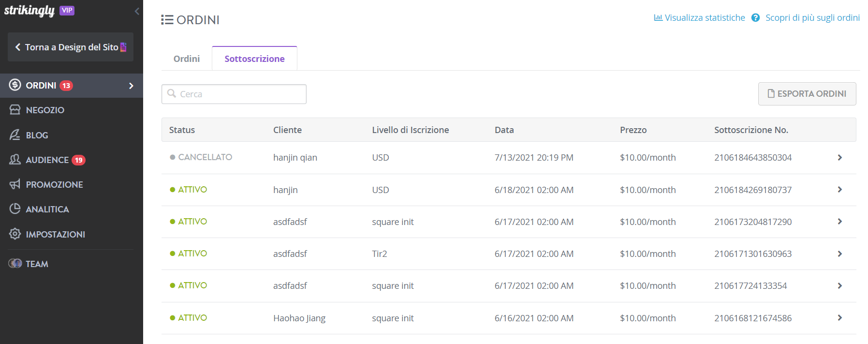The height and width of the screenshot is (344, 868).
Task: Click the Prezzo column header
Action: 633,130
